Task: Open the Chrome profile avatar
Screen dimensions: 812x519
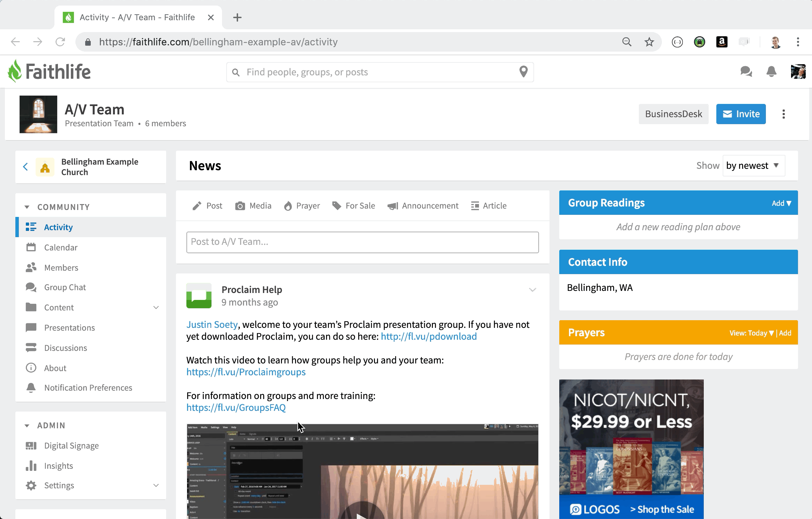Action: coord(776,42)
